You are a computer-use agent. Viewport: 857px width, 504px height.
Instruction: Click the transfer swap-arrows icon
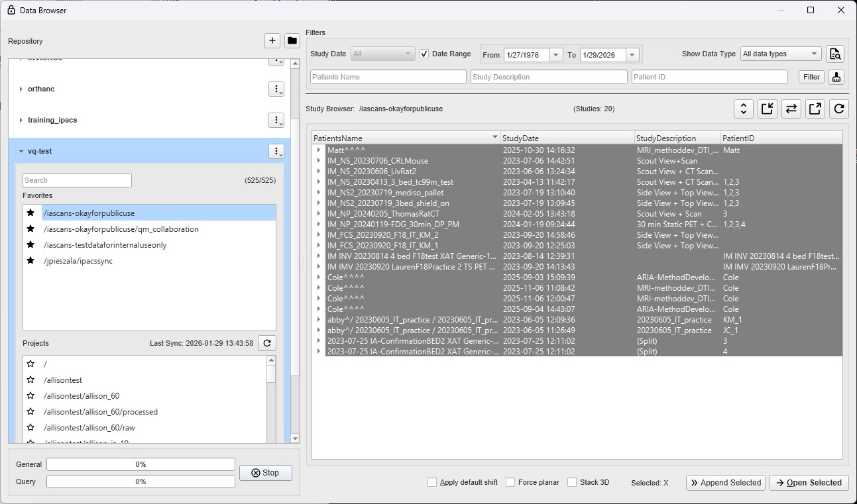coord(791,109)
